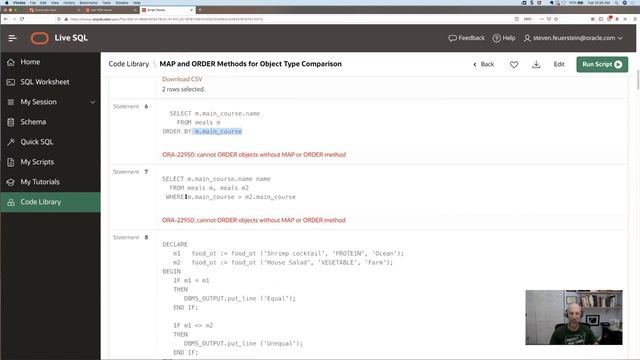Click the Quick SQL wand icon
Image resolution: width=640 pixels, height=360 pixels.
coord(11,142)
